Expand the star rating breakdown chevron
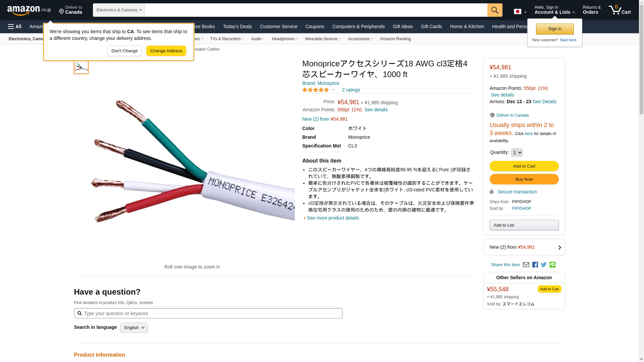 click(x=333, y=90)
